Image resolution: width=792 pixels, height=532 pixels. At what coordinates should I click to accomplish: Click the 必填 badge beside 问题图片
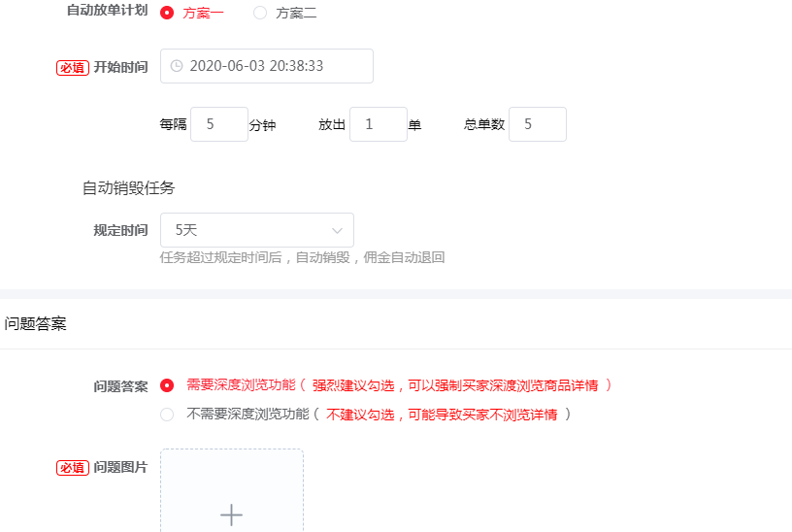tap(73, 467)
